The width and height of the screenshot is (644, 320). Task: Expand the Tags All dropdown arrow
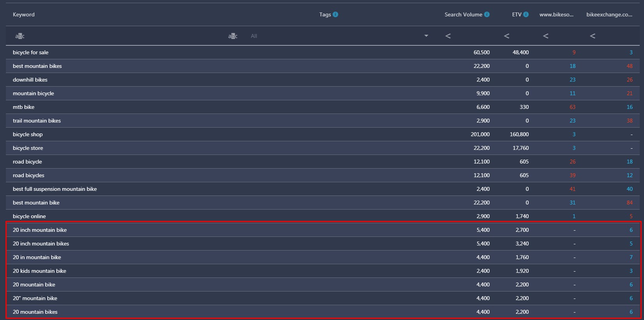(x=426, y=36)
